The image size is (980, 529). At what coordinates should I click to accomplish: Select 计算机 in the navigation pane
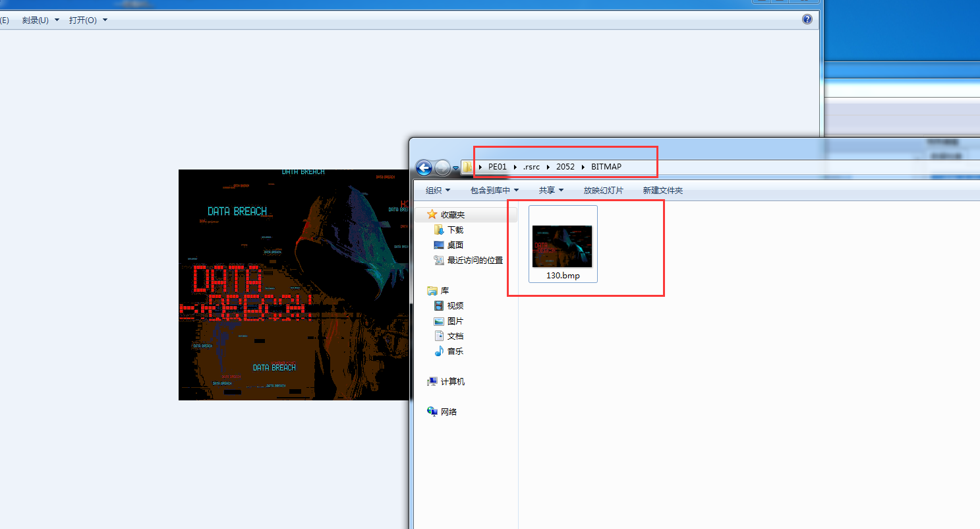[x=452, y=381]
